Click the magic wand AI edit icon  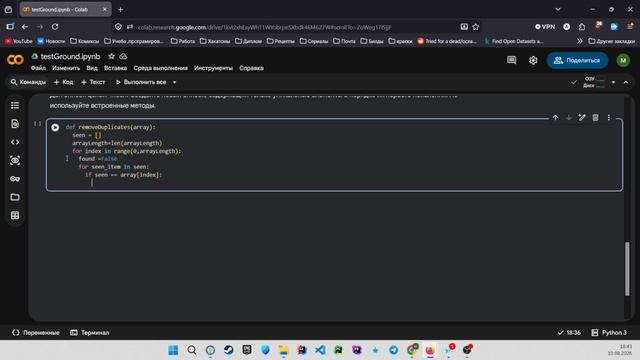coord(582,118)
